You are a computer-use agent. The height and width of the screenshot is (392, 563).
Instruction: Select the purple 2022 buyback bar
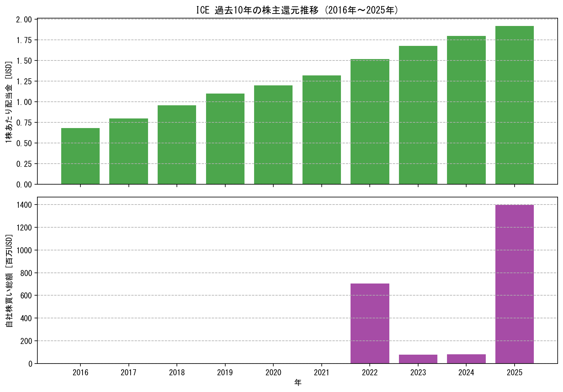(370, 324)
